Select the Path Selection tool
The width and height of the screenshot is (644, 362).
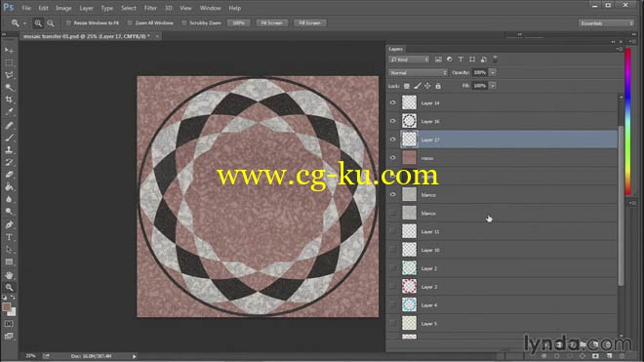(9, 250)
